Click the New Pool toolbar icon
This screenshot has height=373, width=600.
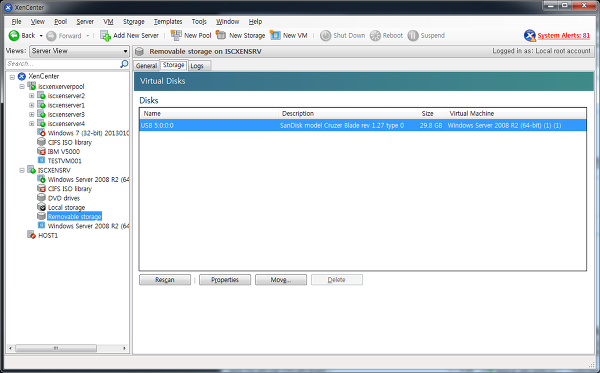tap(176, 35)
